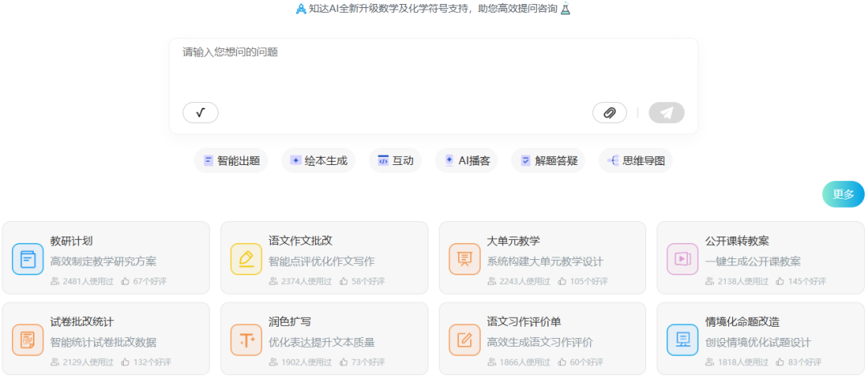The image size is (868, 383).
Task: Click the 1866人使用过 usage count
Action: pyautogui.click(x=525, y=362)
